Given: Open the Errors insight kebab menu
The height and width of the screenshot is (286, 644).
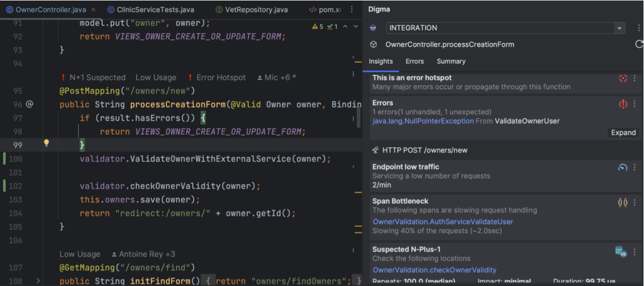Looking at the screenshot, I should tap(634, 104).
